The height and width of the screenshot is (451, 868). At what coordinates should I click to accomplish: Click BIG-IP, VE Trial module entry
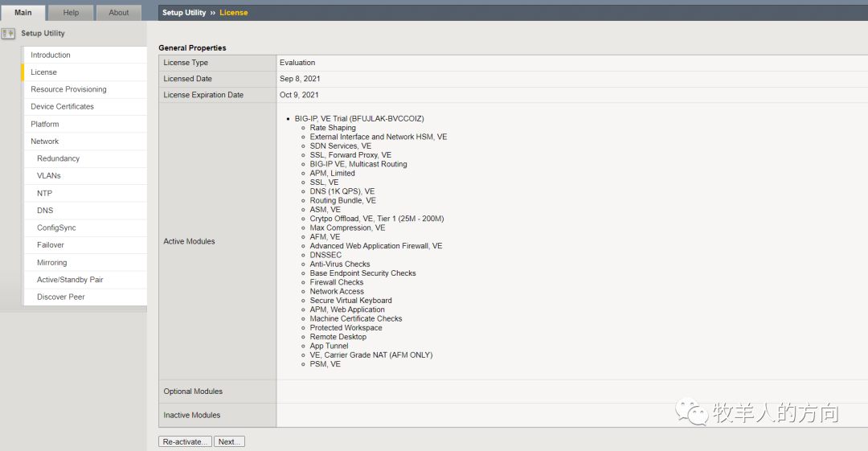click(x=359, y=118)
